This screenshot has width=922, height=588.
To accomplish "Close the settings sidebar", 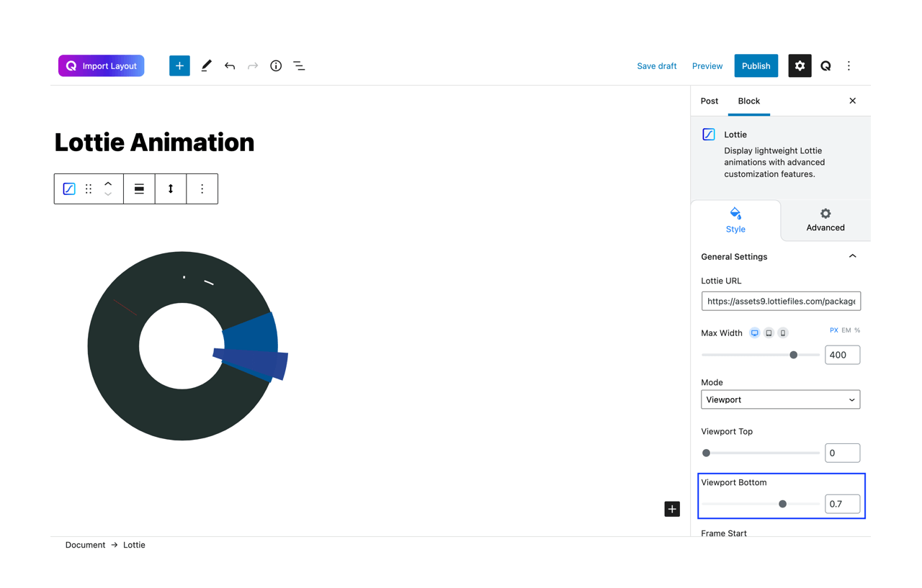I will click(x=853, y=101).
